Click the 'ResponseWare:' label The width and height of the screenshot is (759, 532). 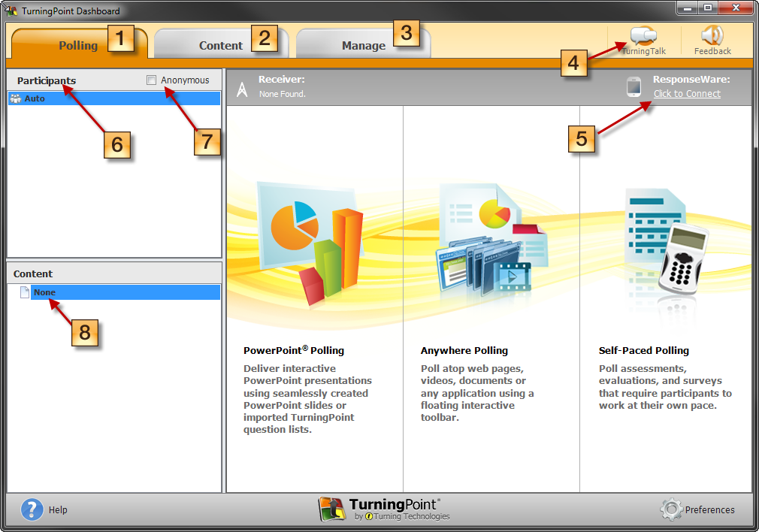[x=691, y=80]
